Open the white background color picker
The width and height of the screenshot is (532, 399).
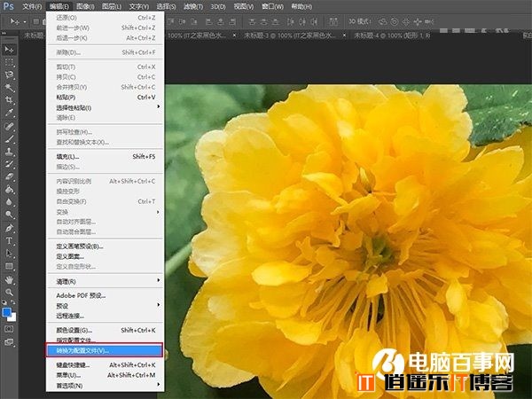13,318
